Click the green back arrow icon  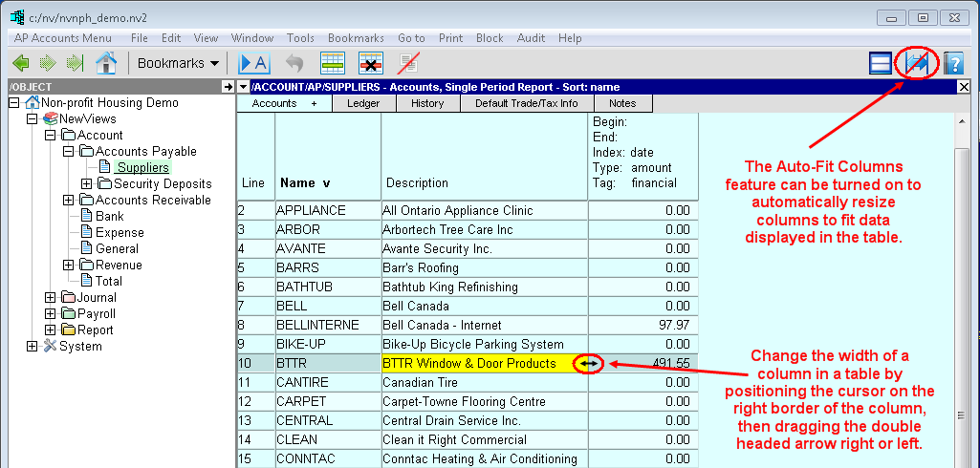pos(20,64)
